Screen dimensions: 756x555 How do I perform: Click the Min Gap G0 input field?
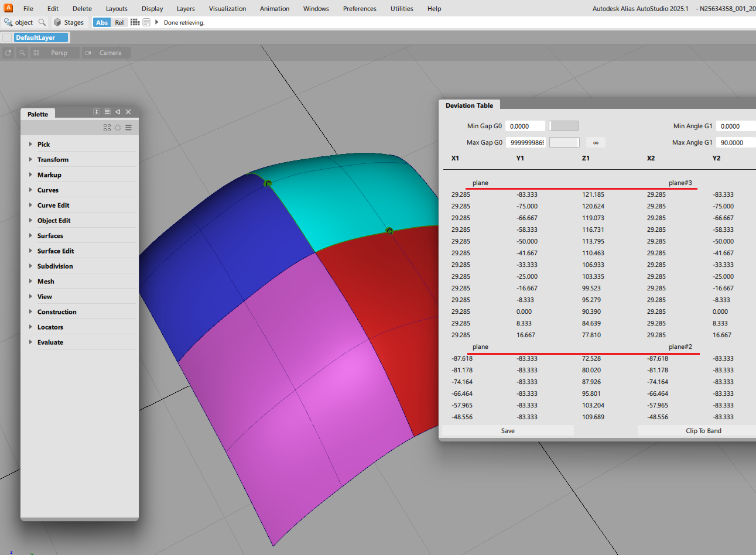(525, 126)
